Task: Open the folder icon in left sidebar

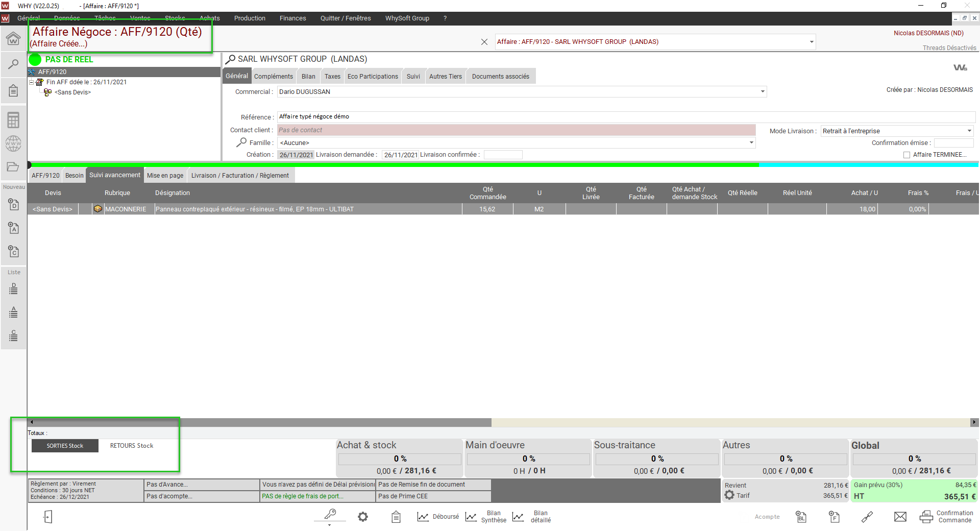Action: tap(13, 166)
